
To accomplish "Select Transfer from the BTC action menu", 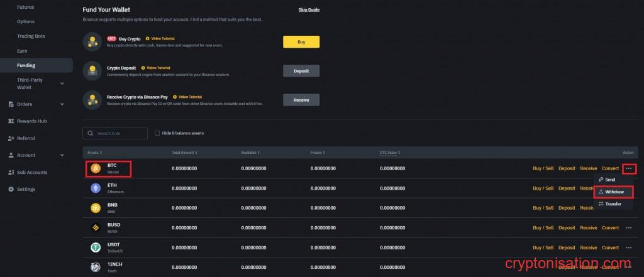I will (x=614, y=204).
